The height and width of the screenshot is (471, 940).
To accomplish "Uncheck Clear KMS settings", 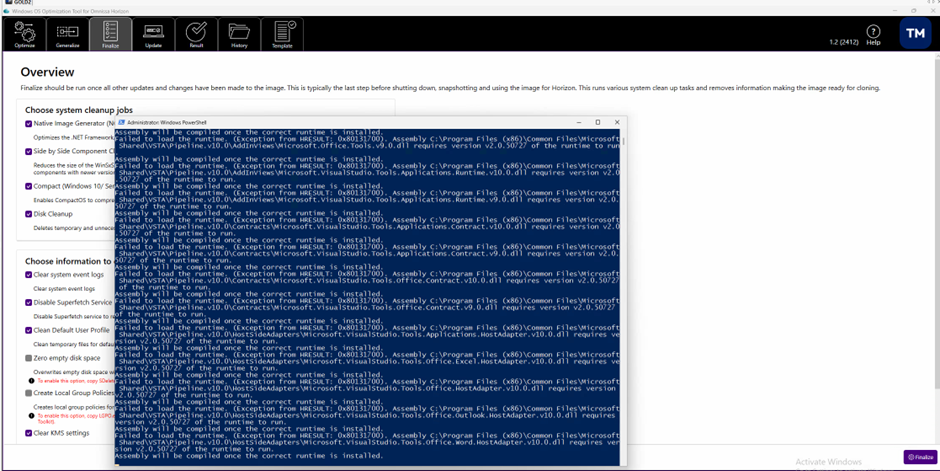I will pos(29,433).
